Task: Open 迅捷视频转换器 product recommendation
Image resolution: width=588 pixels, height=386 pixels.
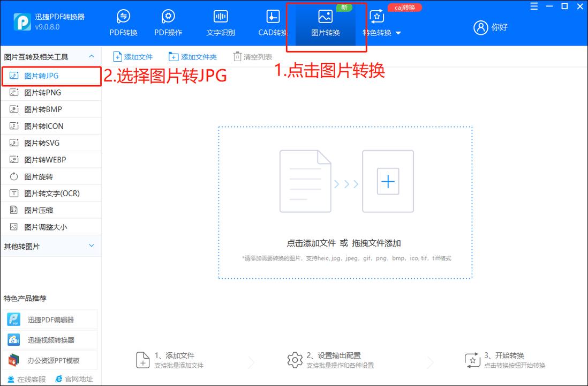Action: [x=50, y=340]
